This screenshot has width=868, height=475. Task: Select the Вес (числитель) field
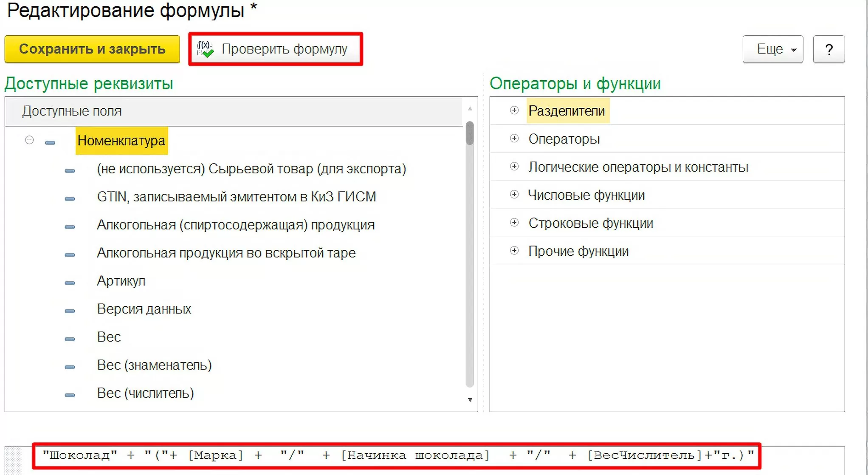145,393
